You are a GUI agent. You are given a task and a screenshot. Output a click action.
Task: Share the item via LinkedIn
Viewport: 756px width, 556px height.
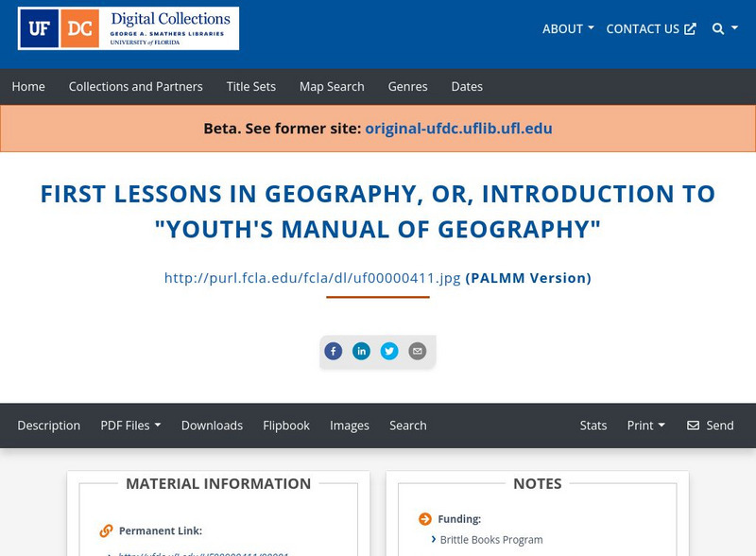pos(361,351)
